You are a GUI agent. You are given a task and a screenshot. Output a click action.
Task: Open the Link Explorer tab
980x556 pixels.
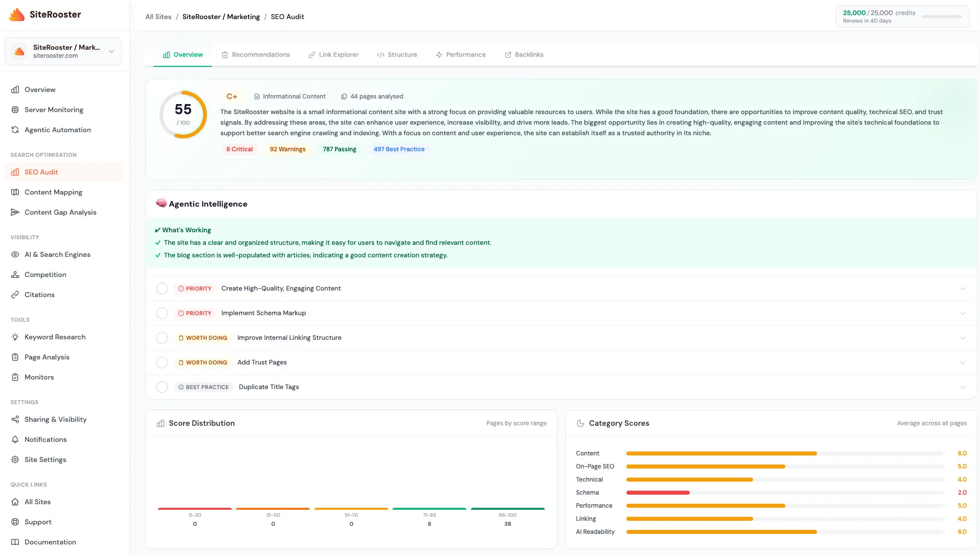point(334,55)
